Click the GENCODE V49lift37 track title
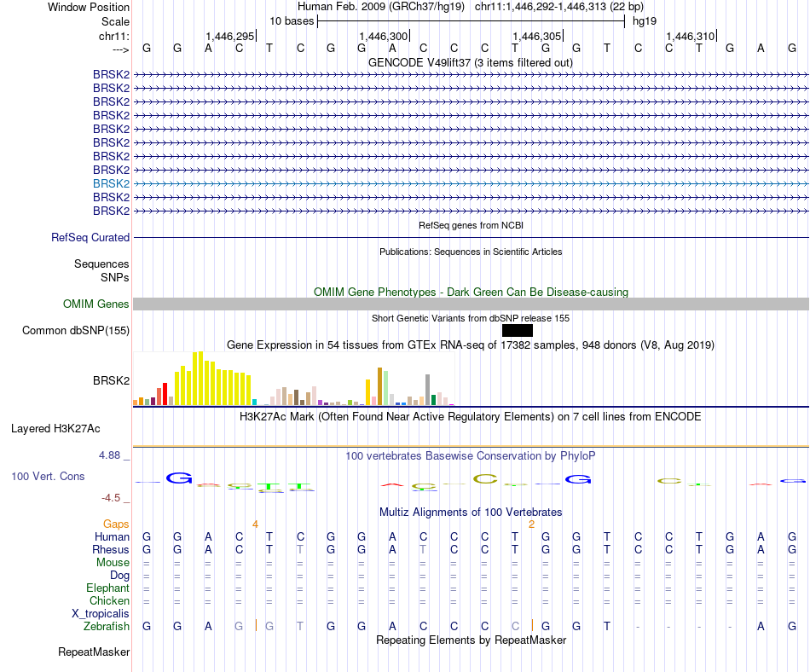The width and height of the screenshot is (810, 672). click(471, 62)
